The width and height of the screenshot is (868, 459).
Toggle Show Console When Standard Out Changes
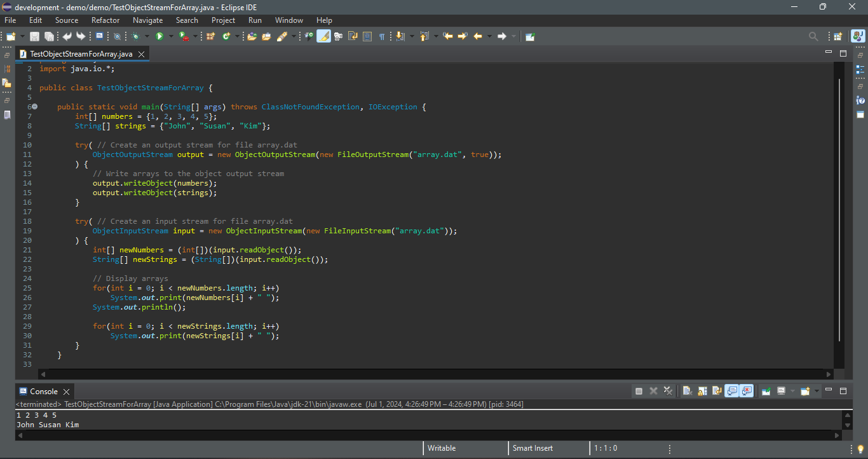click(x=732, y=391)
